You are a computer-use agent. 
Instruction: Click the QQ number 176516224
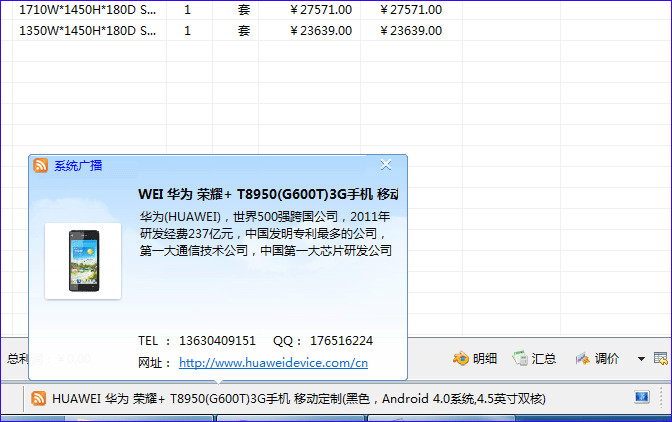(x=342, y=341)
